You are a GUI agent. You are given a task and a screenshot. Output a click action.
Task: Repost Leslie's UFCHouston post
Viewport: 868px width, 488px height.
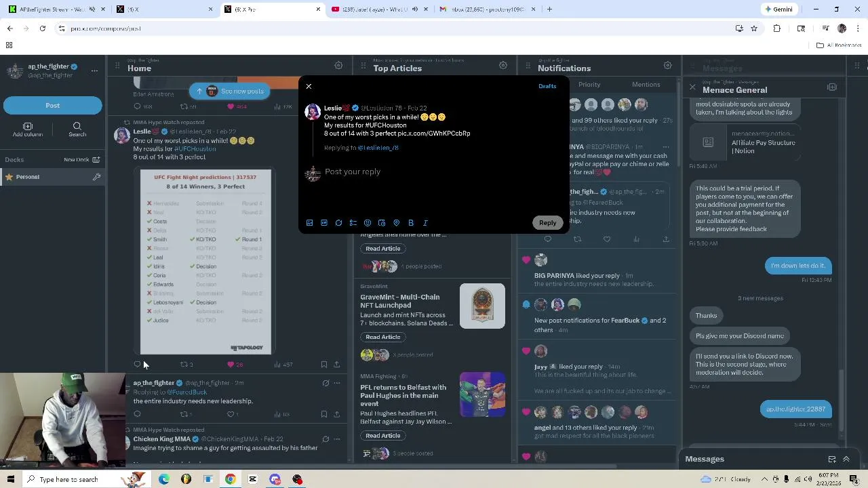click(184, 365)
